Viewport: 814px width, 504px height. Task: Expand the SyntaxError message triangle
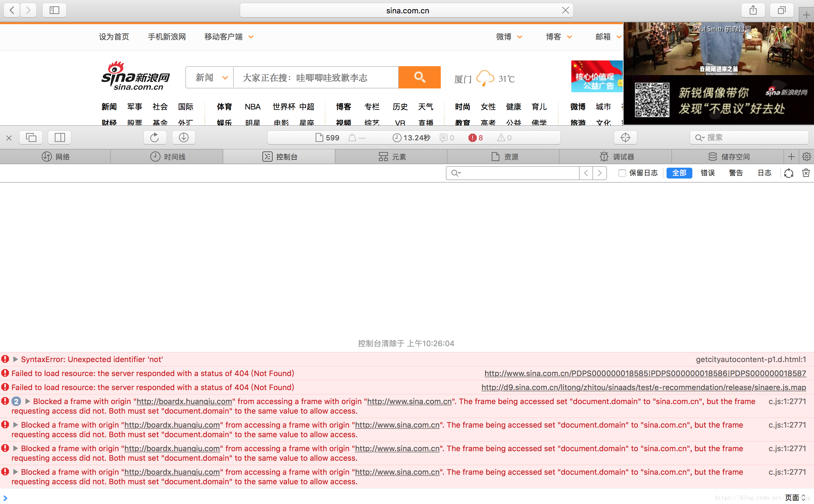click(x=15, y=359)
